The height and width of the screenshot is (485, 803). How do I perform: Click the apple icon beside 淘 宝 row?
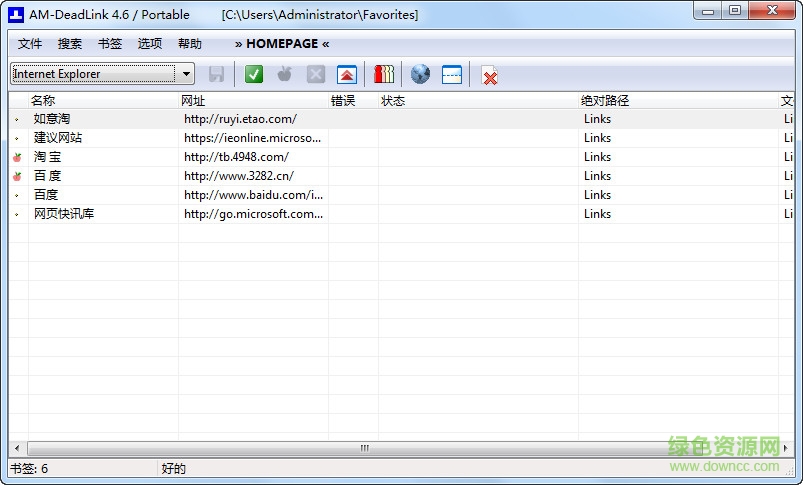click(17, 157)
